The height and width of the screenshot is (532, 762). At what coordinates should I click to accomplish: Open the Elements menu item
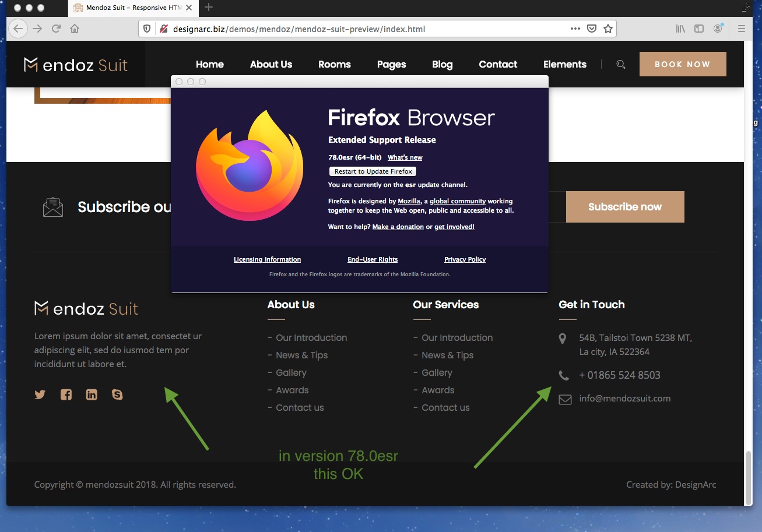(x=565, y=64)
